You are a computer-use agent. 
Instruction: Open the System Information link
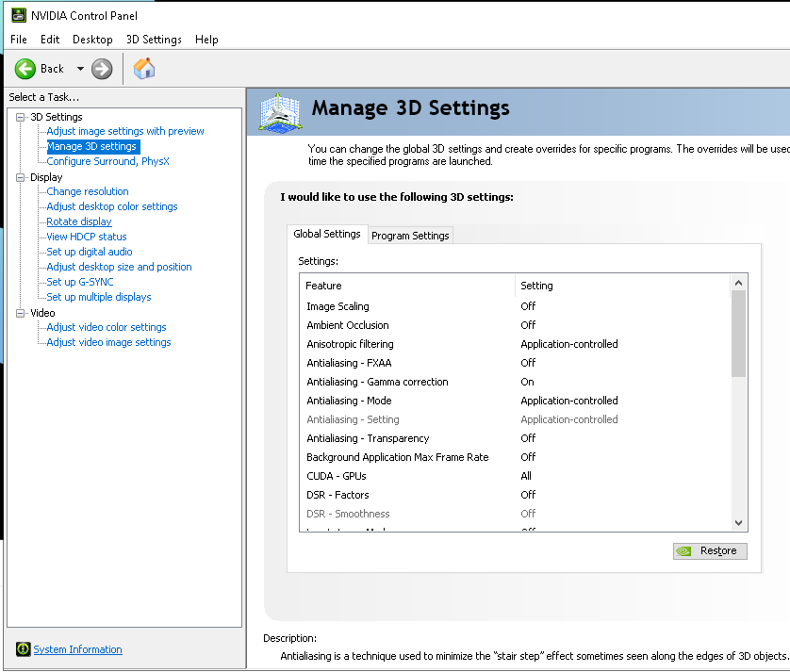pyautogui.click(x=77, y=649)
